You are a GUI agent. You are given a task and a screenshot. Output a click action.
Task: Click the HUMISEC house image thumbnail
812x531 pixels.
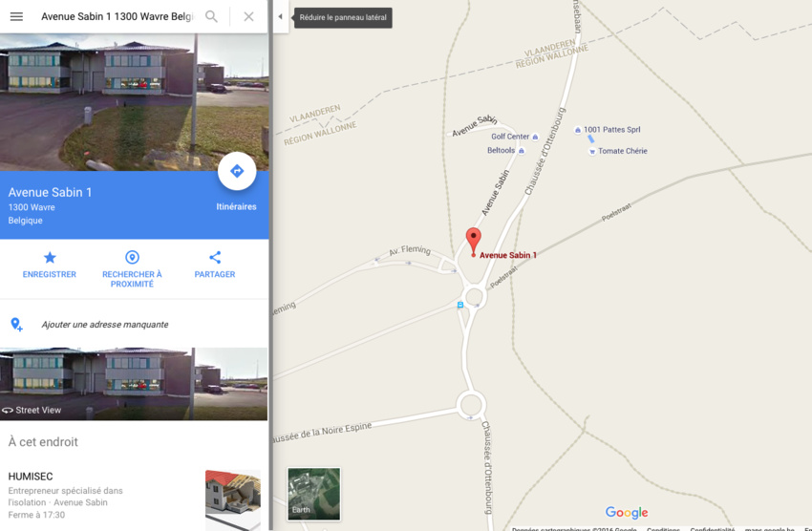pos(233,499)
